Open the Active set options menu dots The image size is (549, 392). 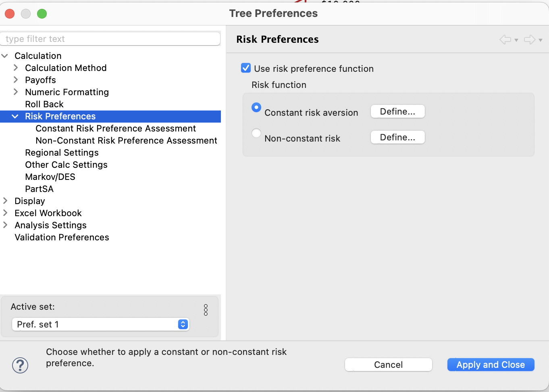(206, 310)
